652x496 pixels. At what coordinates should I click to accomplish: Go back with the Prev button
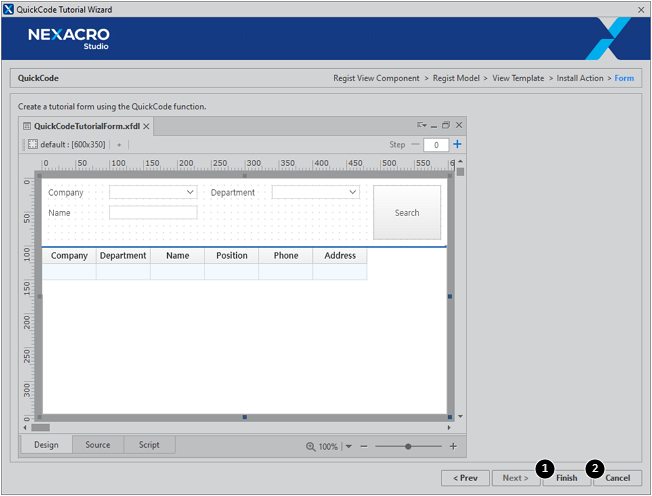coord(465,478)
